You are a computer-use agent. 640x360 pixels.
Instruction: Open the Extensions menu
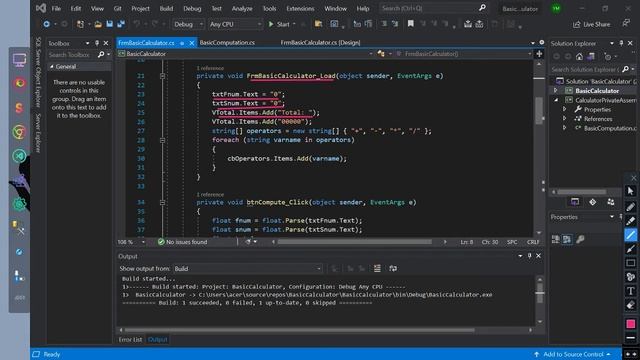click(300, 8)
